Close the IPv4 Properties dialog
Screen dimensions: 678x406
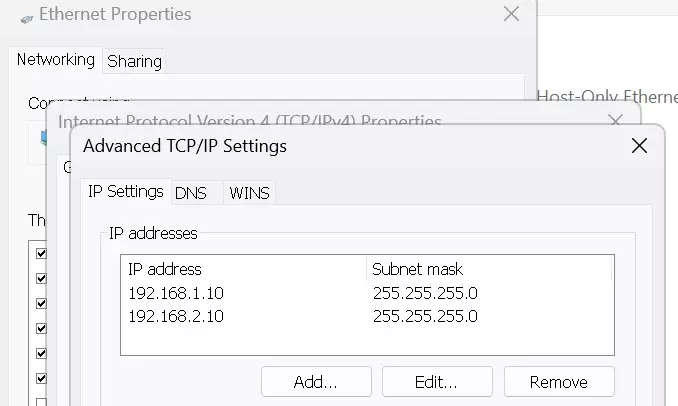[615, 119]
